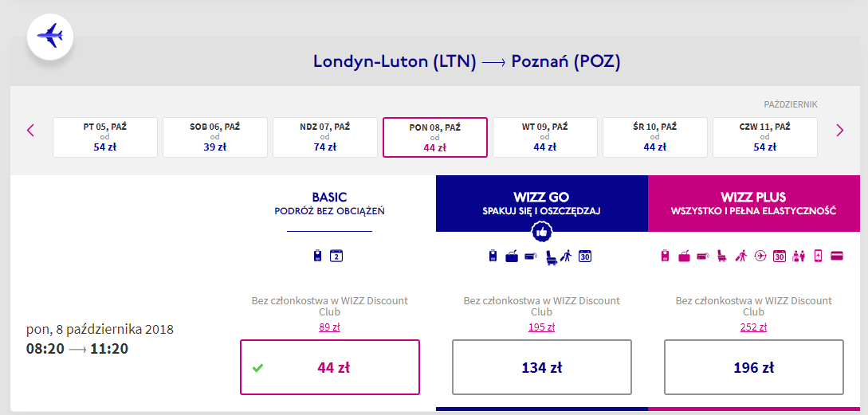Click the 30-day calendar icon under WIZZ GO
This screenshot has width=868, height=415.
585,256
